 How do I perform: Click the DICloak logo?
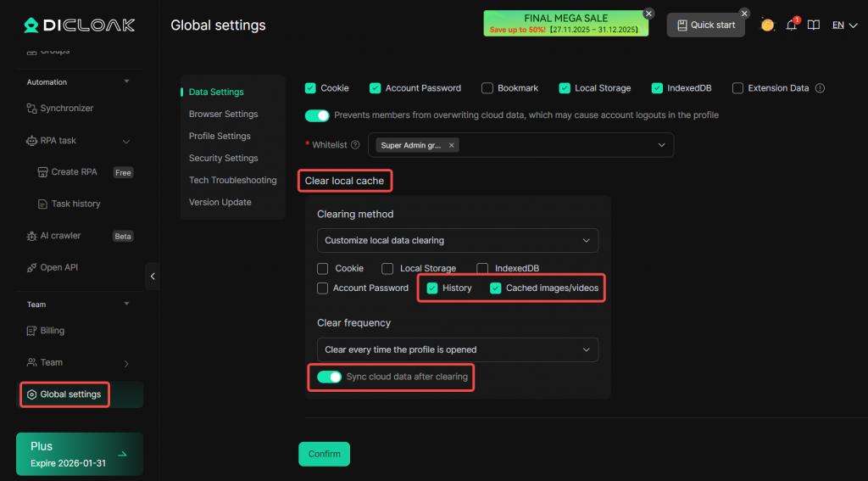[79, 25]
